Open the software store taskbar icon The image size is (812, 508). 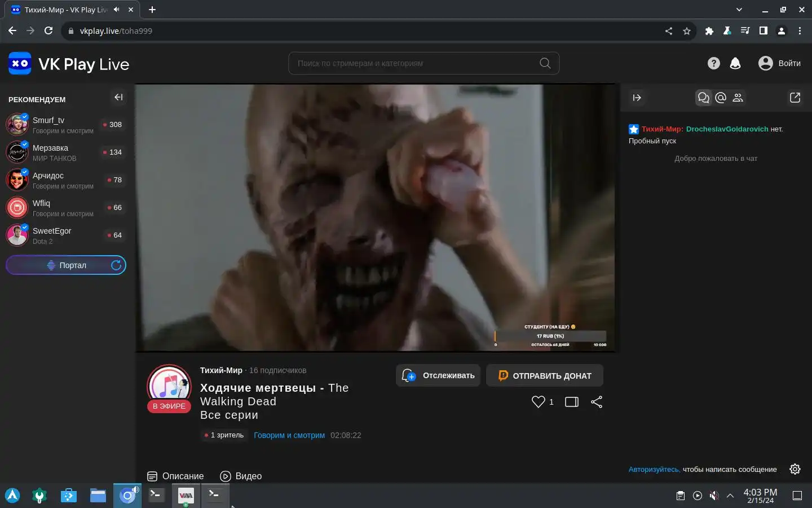tap(69, 496)
